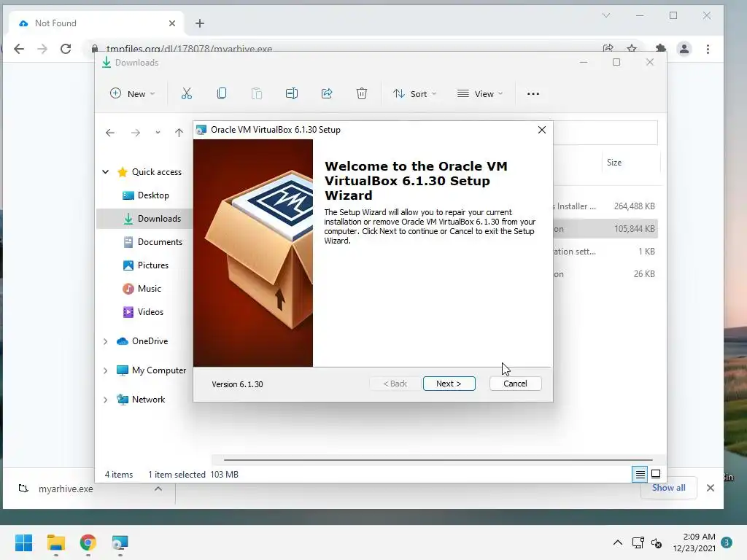The height and width of the screenshot is (560, 747).
Task: Select the file sized 105,844 KB
Action: [606, 229]
